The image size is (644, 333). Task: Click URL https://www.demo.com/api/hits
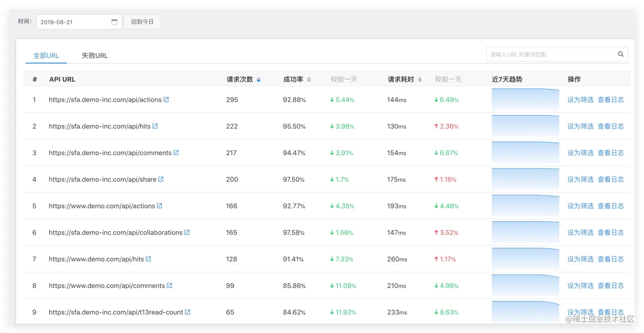(97, 259)
